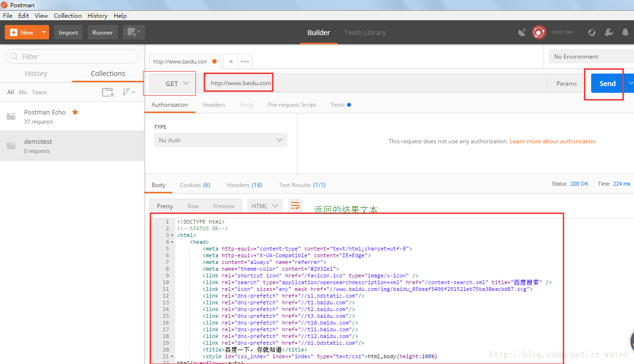Viewport: 634px width, 364px height.
Task: Open Learn more about authorization link
Action: click(x=553, y=141)
